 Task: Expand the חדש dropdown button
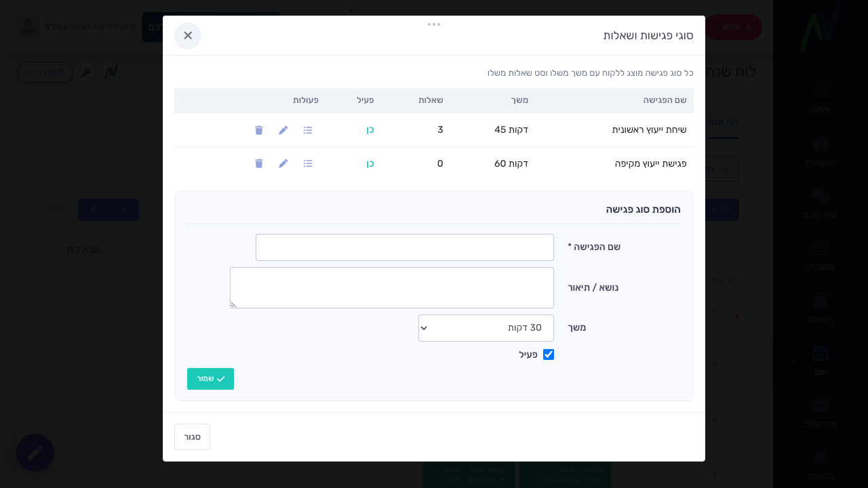click(x=734, y=27)
